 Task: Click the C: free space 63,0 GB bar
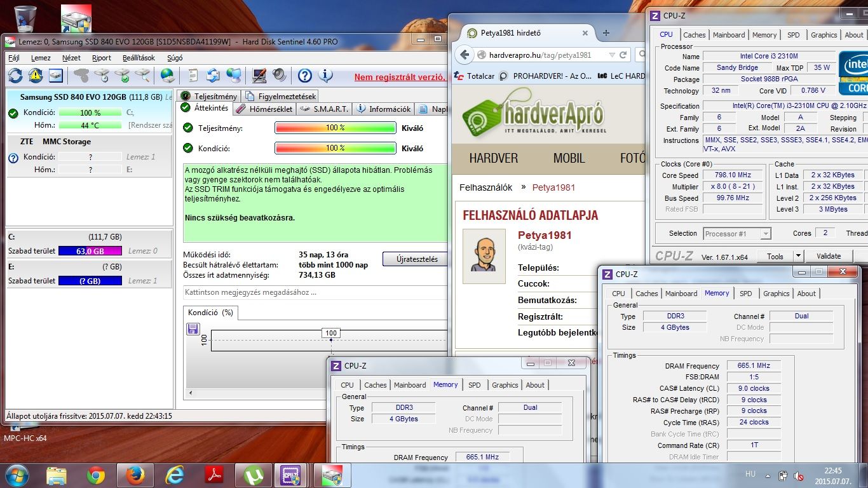click(90, 251)
